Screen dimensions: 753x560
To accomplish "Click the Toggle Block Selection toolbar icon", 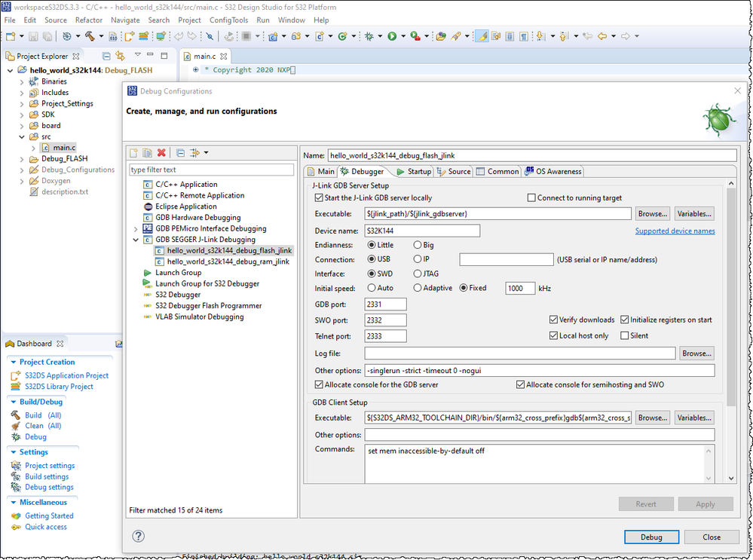I will [510, 36].
